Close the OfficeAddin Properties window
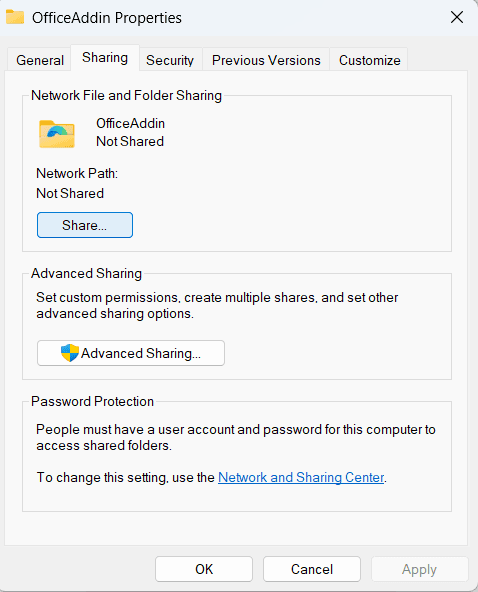 pos(457,17)
